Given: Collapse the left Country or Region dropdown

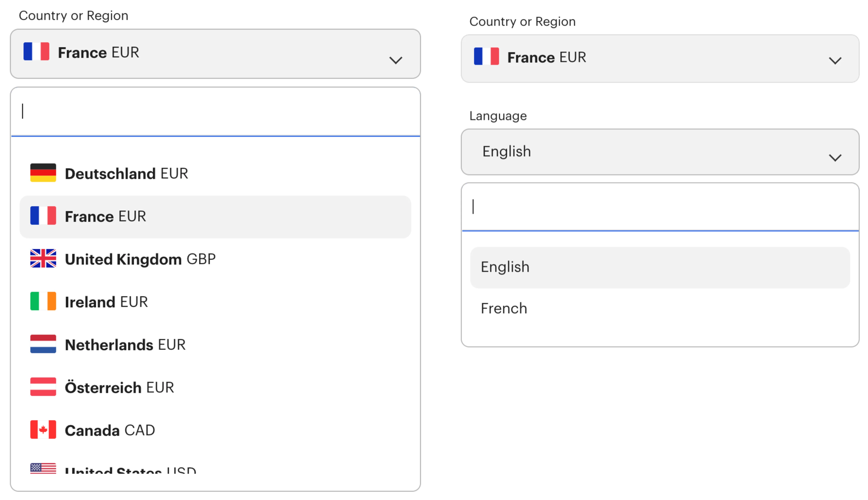Looking at the screenshot, I should [215, 54].
